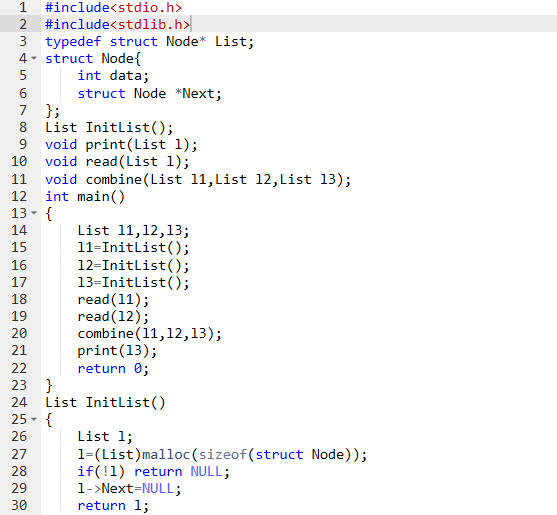Collapse the main function fold arrow on line 13
The image size is (557, 515).
coord(34,213)
